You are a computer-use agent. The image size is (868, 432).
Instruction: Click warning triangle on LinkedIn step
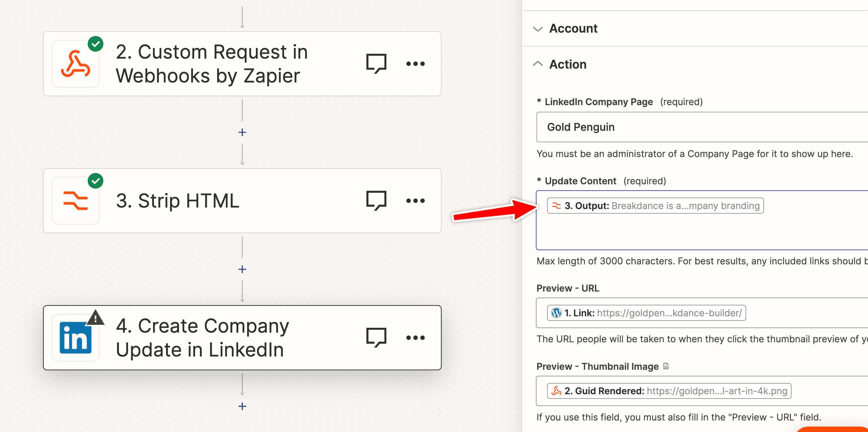(x=96, y=318)
